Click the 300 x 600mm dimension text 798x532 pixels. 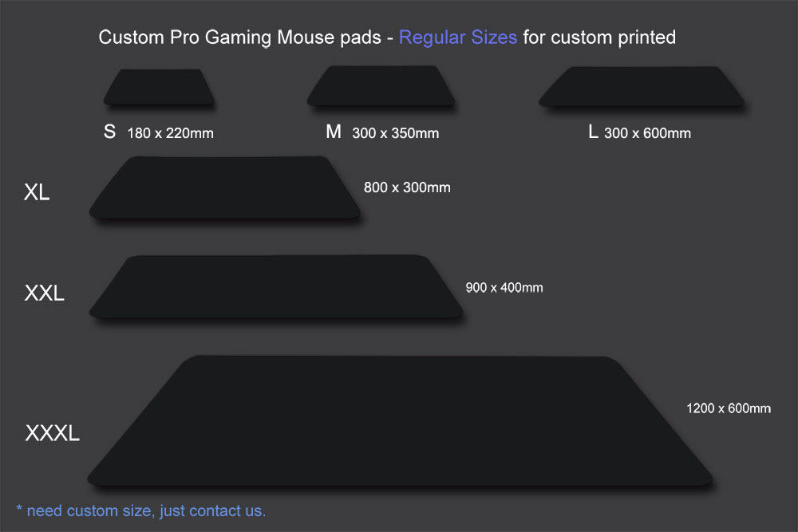pos(647,133)
